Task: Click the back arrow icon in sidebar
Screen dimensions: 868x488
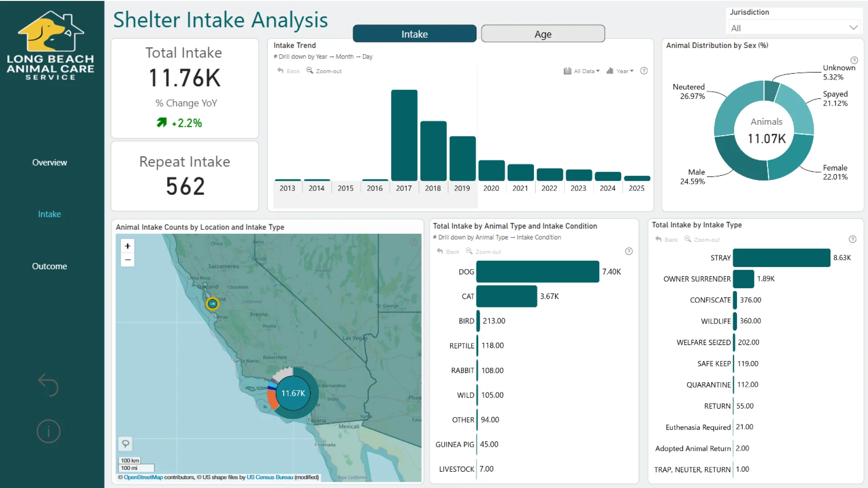Action: (48, 385)
